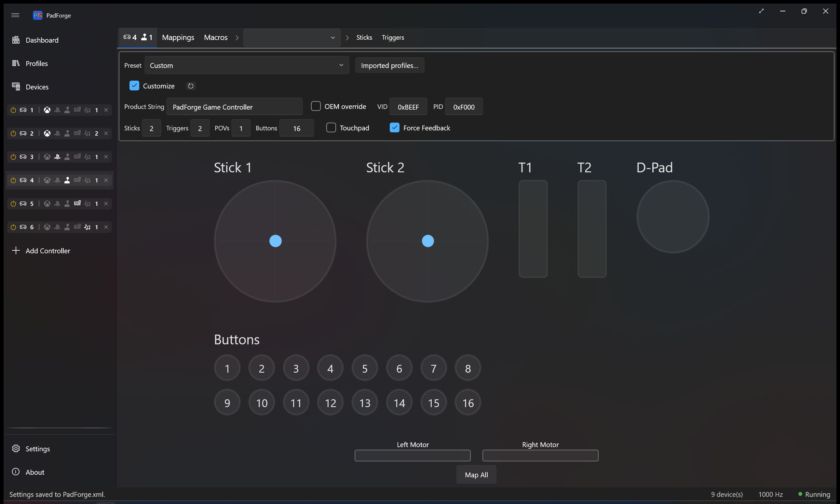The image size is (840, 504).
Task: Uncheck the Customize checkbox
Action: click(134, 86)
